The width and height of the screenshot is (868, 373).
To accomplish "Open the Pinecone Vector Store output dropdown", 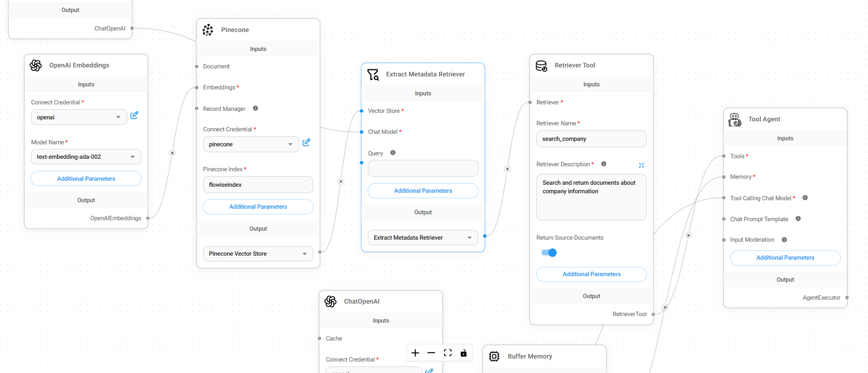I will tap(258, 254).
